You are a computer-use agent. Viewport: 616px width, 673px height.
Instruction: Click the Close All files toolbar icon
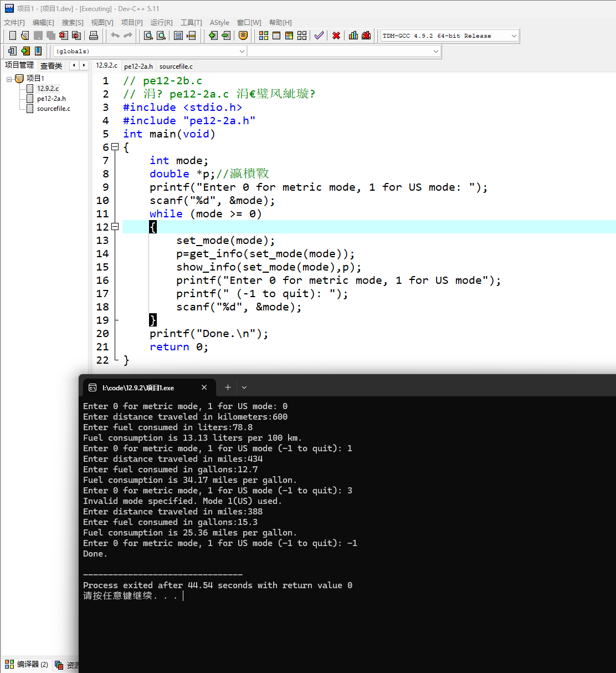click(76, 35)
